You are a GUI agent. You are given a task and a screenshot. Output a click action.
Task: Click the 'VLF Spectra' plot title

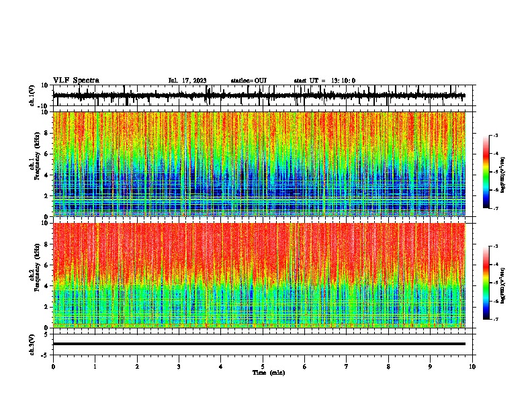pyautogui.click(x=76, y=81)
